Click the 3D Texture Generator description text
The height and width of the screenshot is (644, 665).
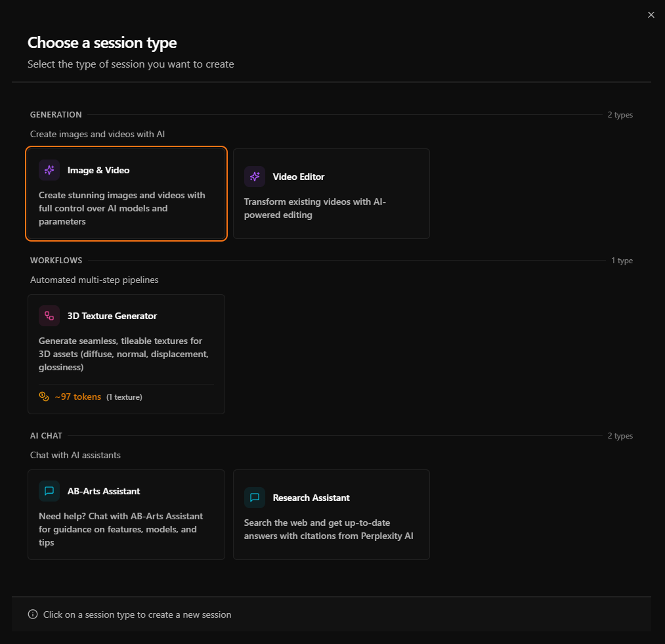click(123, 354)
